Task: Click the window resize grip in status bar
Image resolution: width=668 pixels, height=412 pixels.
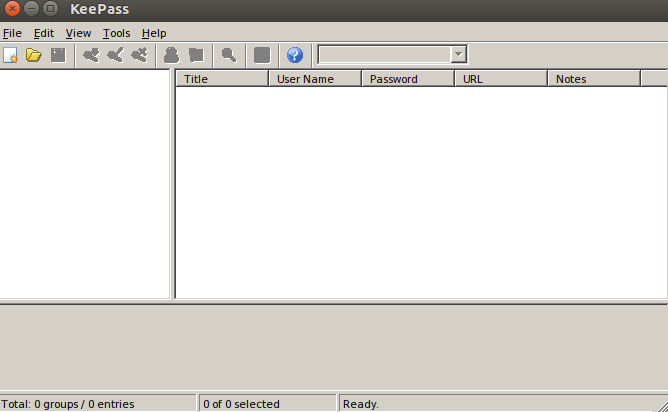Action: [x=662, y=406]
